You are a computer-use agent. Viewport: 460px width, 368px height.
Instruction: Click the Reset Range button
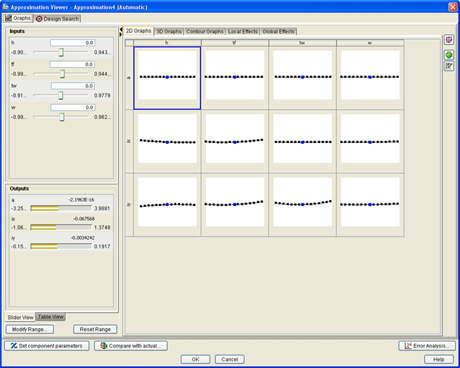pyautogui.click(x=95, y=329)
